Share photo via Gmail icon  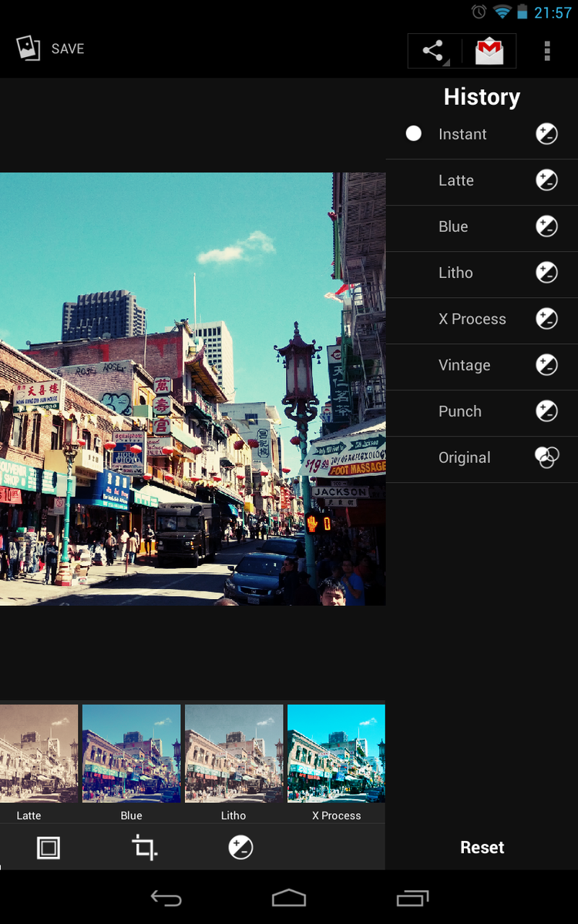(489, 52)
